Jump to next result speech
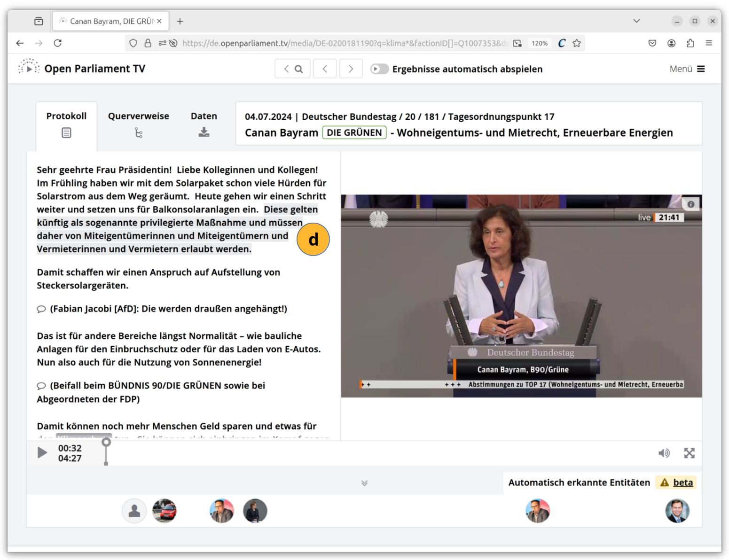This screenshot has width=729, height=560. point(351,69)
